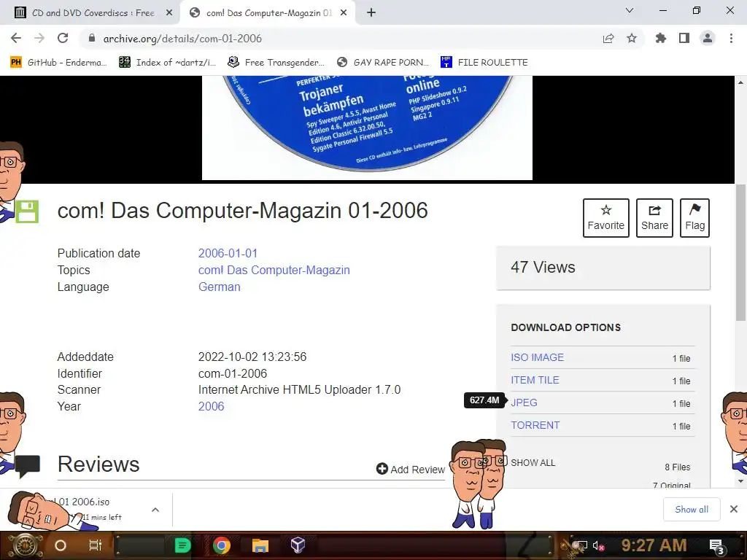Open the FILE ROULETTE bookmark
The width and height of the screenshot is (747, 560).
[484, 63]
